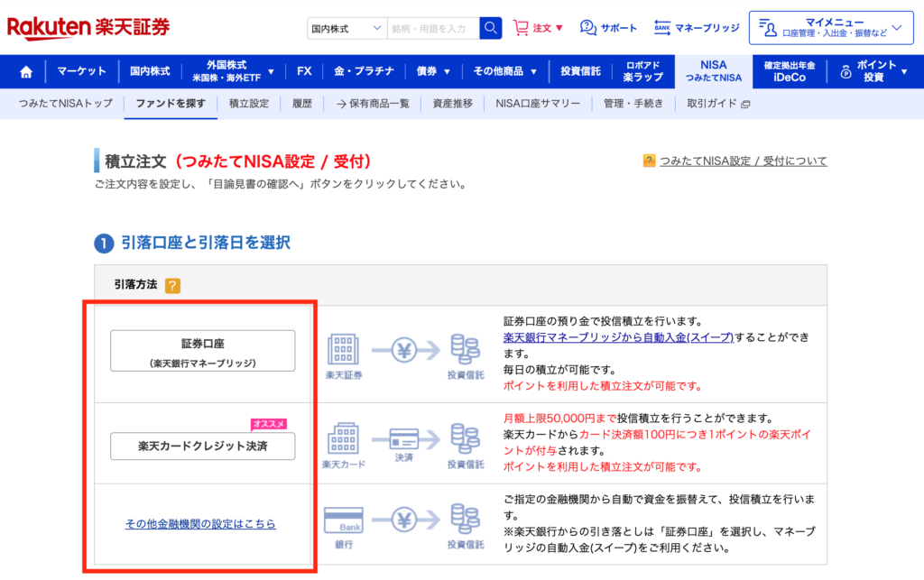924x580 pixels.
Task: Click the 月額上限50,000円まで text
Action: click(559, 419)
